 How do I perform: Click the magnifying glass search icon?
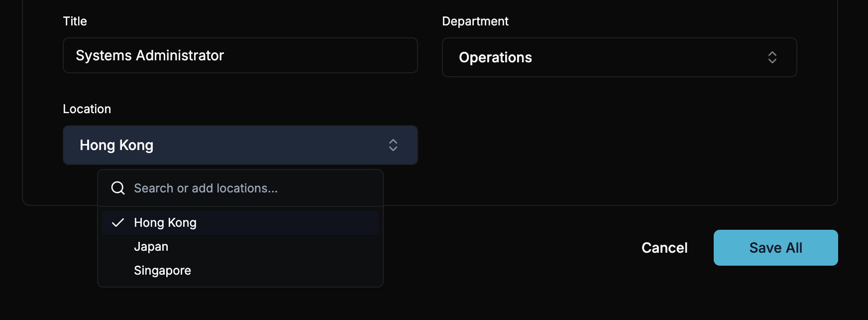(118, 188)
